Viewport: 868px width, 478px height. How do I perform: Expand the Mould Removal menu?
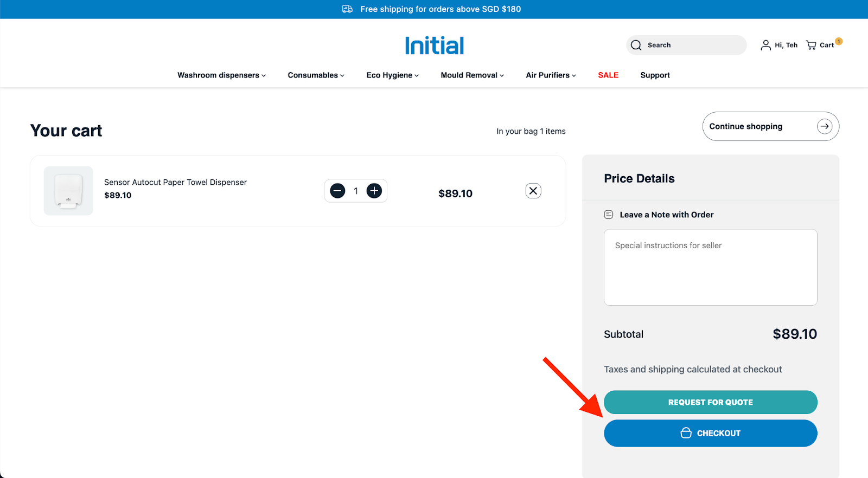tap(472, 75)
